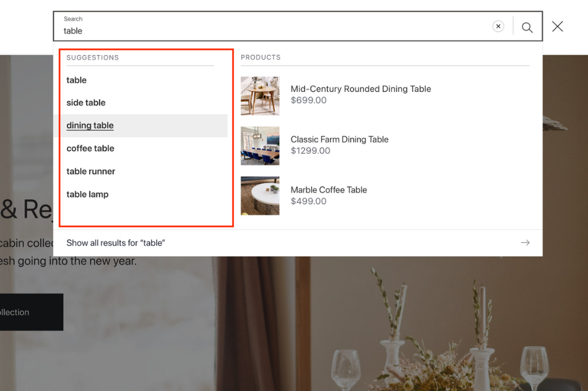Viewport: 588px width, 391px height.
Task: Select the 'dining table' suggestion
Action: tap(90, 125)
